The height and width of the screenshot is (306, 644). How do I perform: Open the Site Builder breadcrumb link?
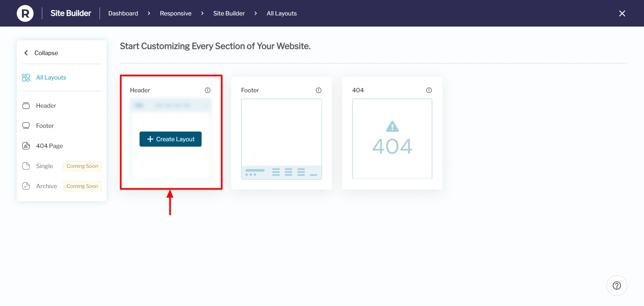click(229, 13)
